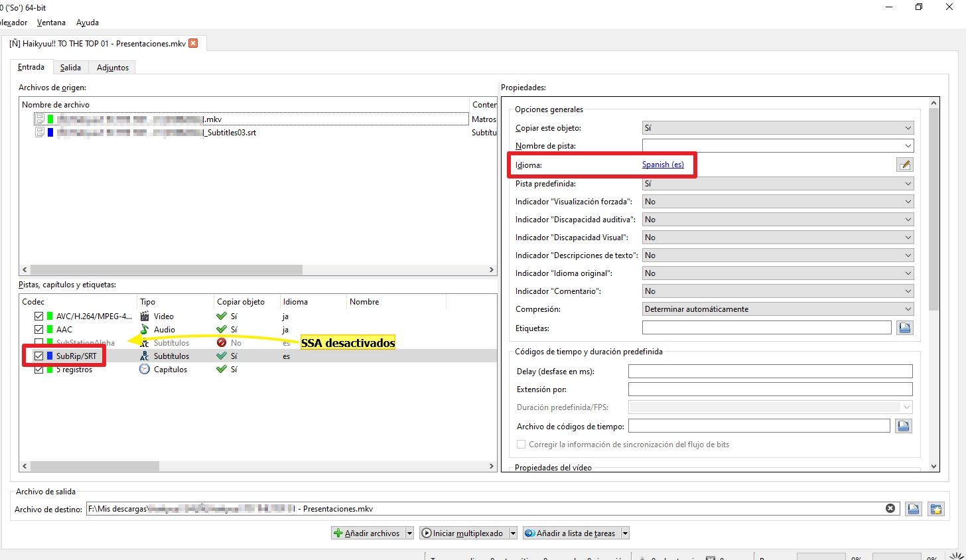Open the Ayuda menu

(x=88, y=23)
